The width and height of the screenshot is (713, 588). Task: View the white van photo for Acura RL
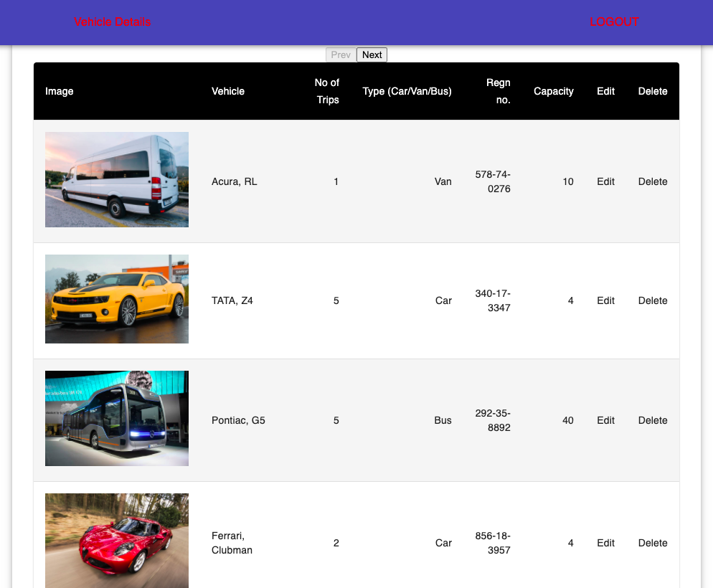(x=116, y=179)
